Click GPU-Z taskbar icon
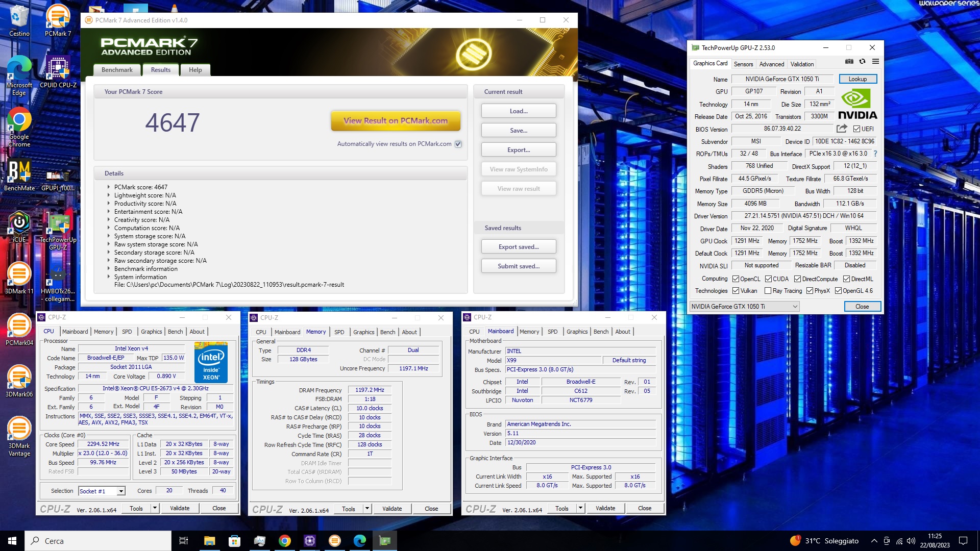Screen dimensions: 980x551 tap(385, 541)
